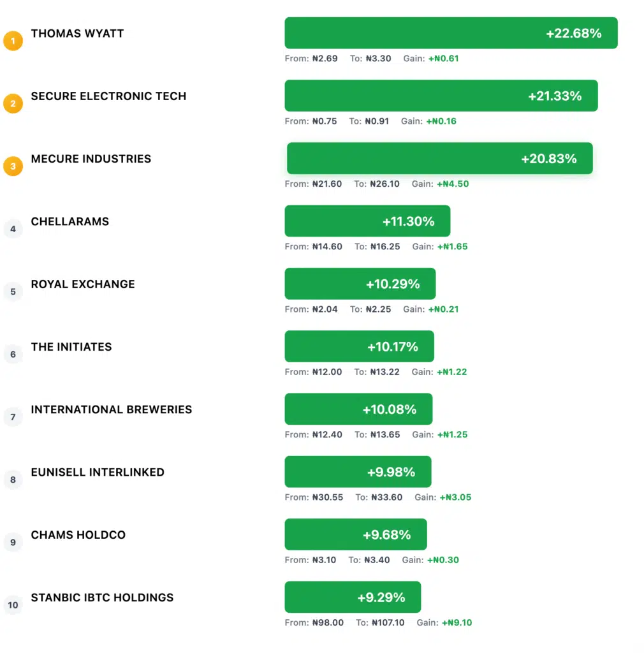Viewport: 644px width, 653px height.
Task: Click the grey rank 6 badge
Action: 13,354
